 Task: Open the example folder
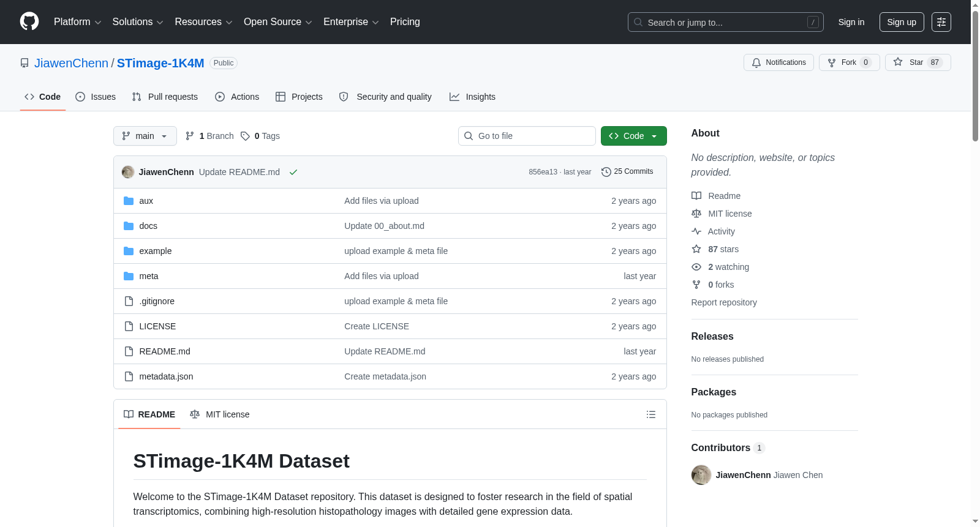pyautogui.click(x=156, y=251)
